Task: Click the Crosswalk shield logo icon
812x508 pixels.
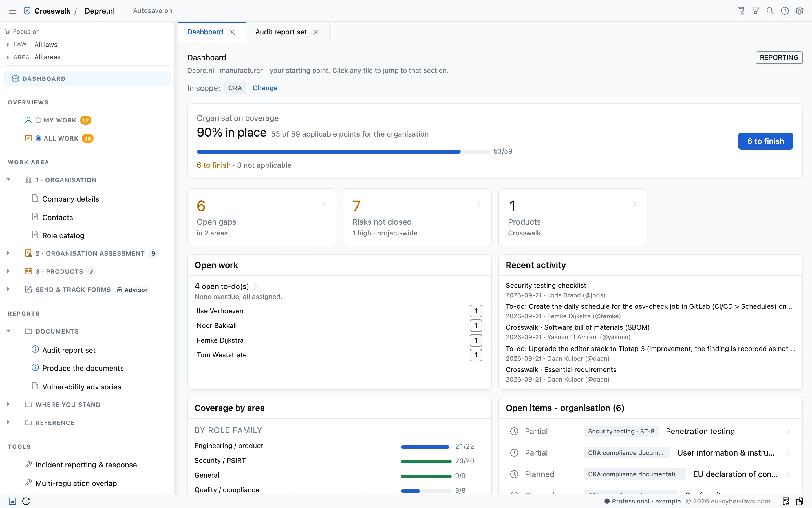Action: (27, 11)
